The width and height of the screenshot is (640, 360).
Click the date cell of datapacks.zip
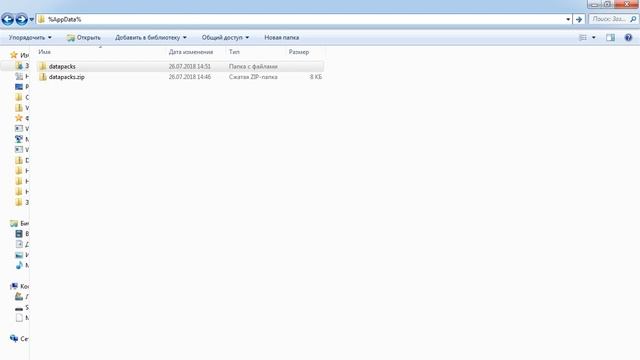click(x=190, y=77)
